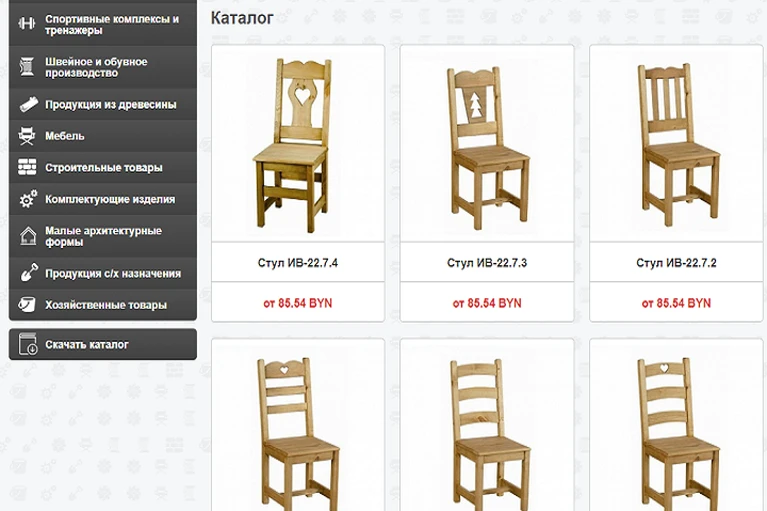Click the director chair furniture icon
767x511 pixels.
(x=27, y=135)
